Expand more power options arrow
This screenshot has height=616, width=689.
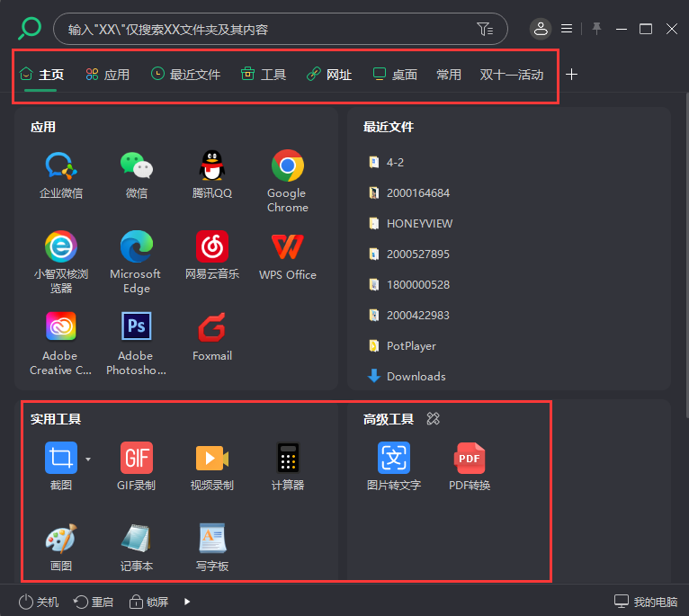(187, 602)
